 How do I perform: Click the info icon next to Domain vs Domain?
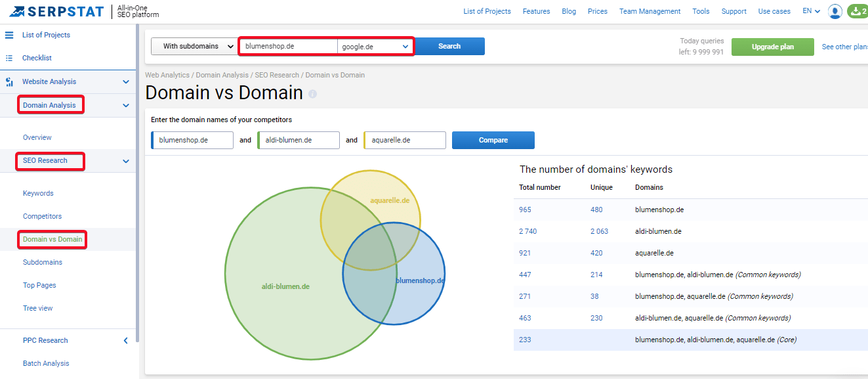[312, 94]
